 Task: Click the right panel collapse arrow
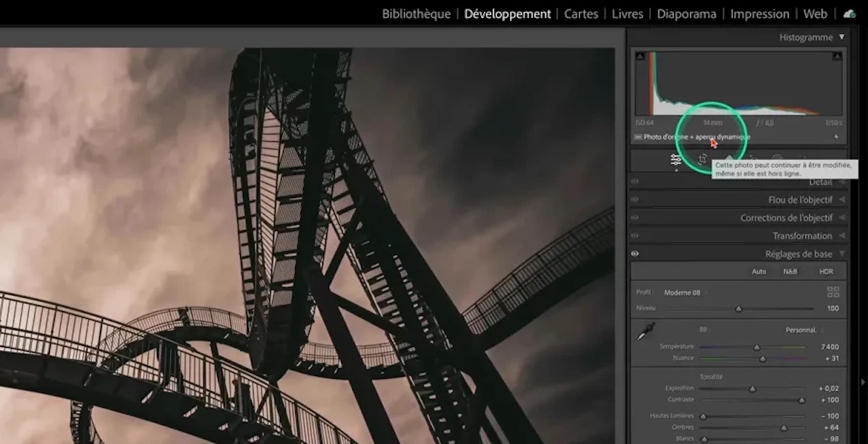pyautogui.click(x=862, y=382)
